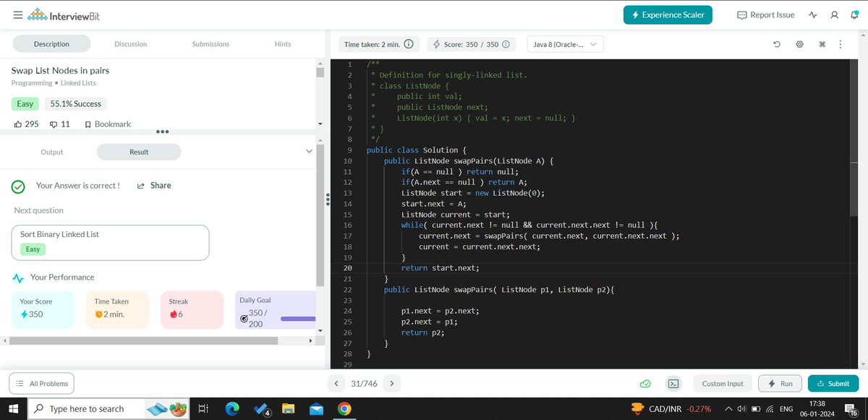868x420 pixels.
Task: Show time taken info icon
Action: click(408, 44)
